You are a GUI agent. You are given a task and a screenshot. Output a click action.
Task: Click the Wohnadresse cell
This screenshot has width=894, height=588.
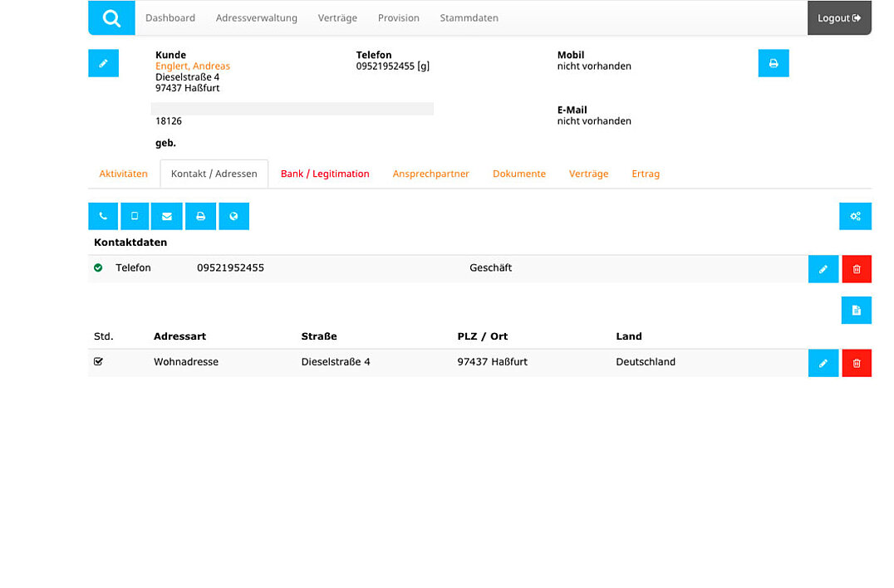pos(186,362)
